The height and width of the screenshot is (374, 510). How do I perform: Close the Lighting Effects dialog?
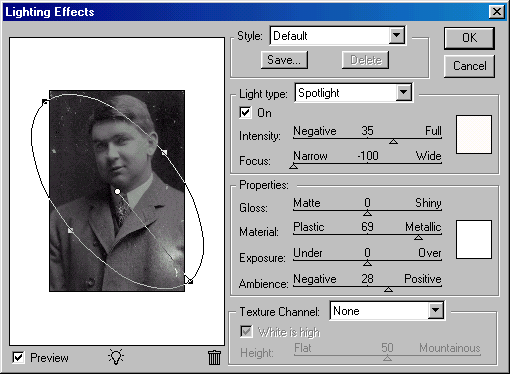[x=497, y=12]
